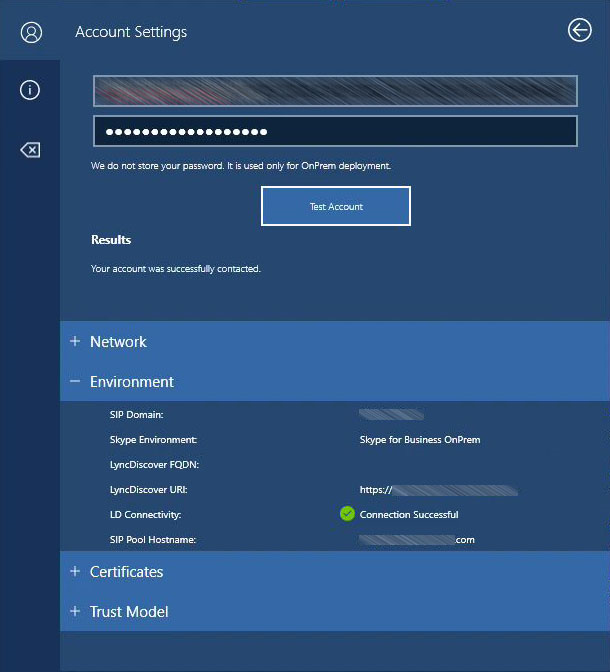
Task: Click the clear backspace icon in sidebar
Action: (30, 150)
